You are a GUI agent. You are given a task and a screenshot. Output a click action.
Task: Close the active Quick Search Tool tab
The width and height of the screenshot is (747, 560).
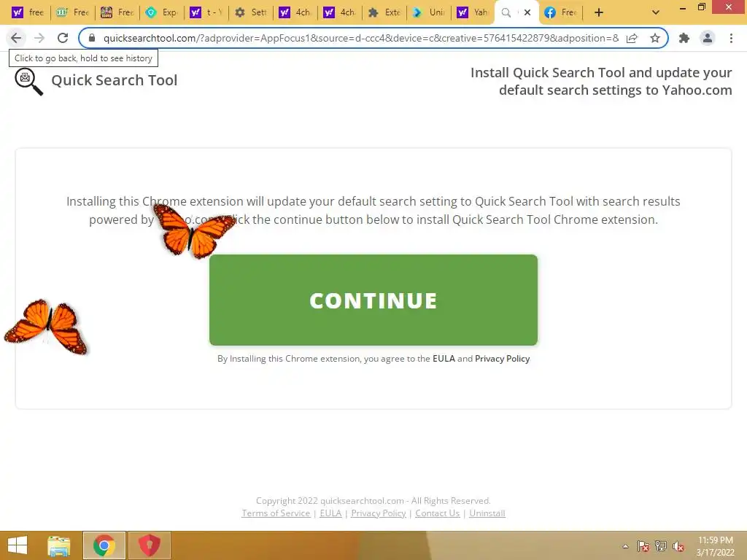pyautogui.click(x=527, y=12)
